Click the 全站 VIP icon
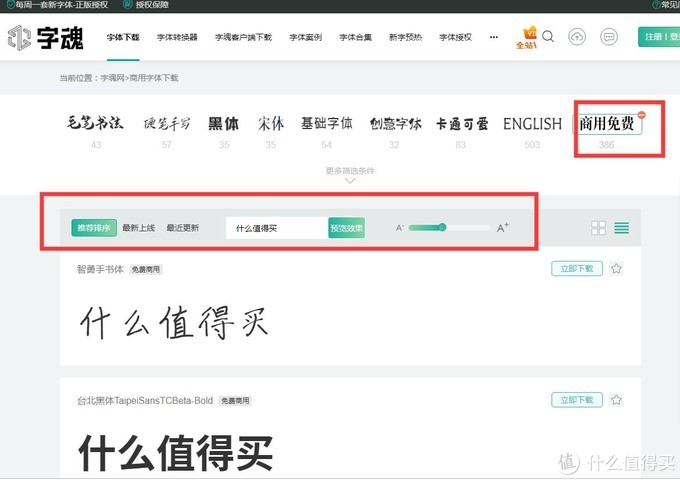680x480 pixels. (527, 37)
